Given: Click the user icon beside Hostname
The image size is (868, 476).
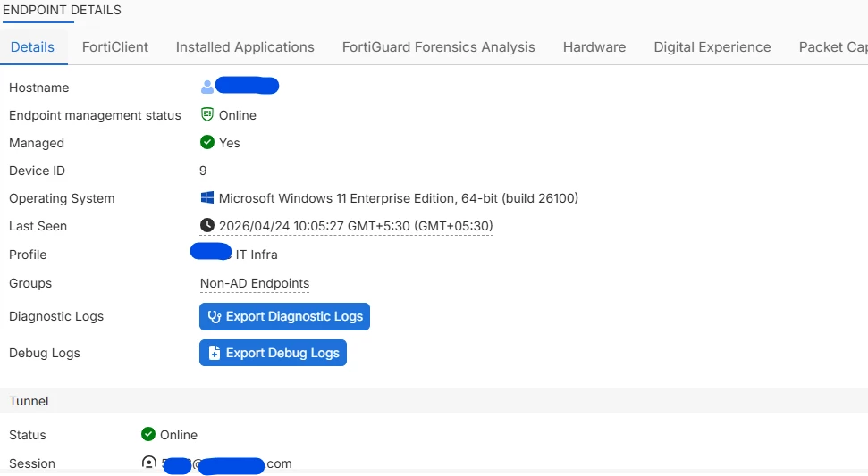Looking at the screenshot, I should pos(207,87).
